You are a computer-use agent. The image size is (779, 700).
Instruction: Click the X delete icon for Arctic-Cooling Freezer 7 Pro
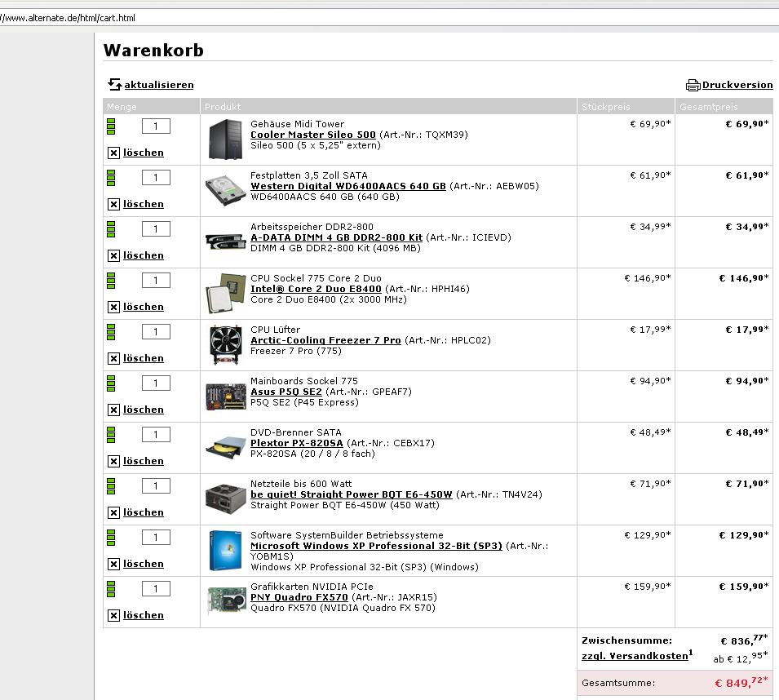(x=113, y=359)
